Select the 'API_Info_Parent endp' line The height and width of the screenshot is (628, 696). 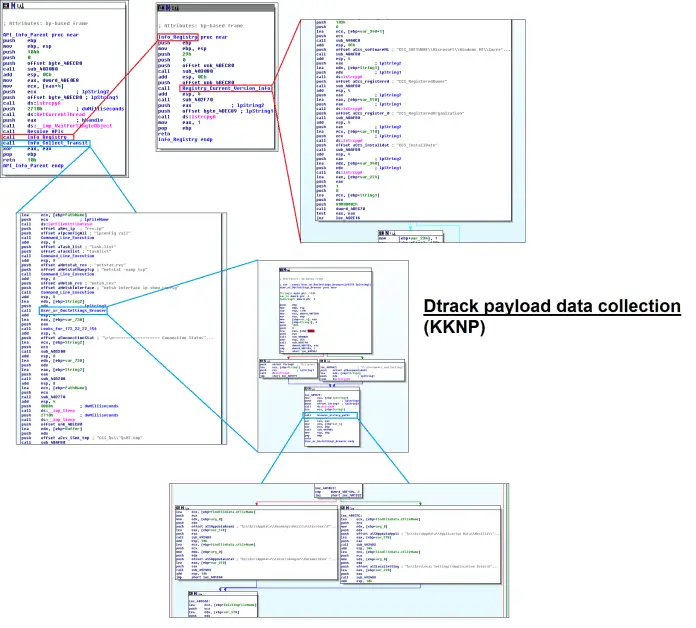33,166
